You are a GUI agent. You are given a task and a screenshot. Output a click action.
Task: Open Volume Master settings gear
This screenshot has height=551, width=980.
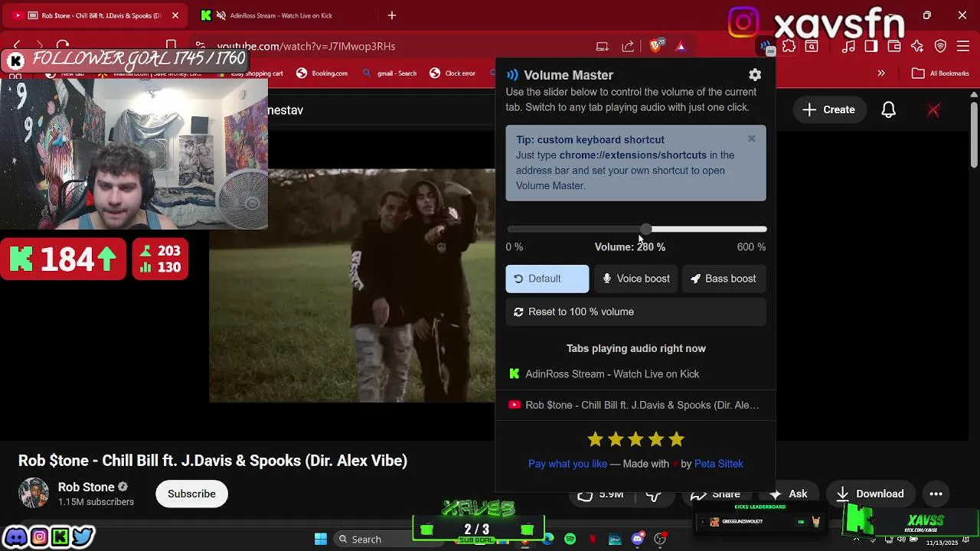point(755,75)
